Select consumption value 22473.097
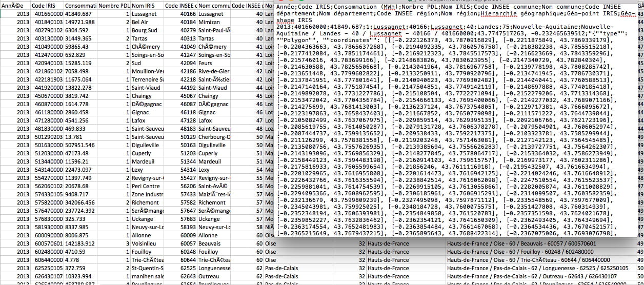 coord(80,170)
